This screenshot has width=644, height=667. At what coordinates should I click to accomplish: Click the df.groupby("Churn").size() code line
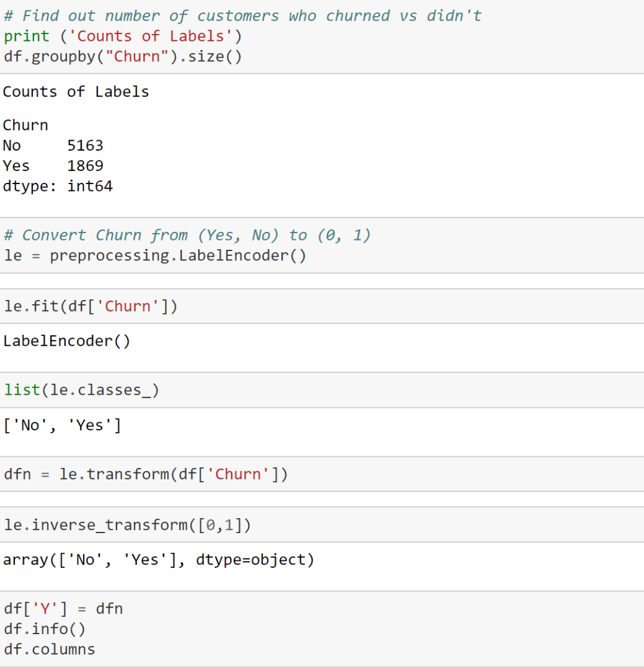[x=123, y=56]
